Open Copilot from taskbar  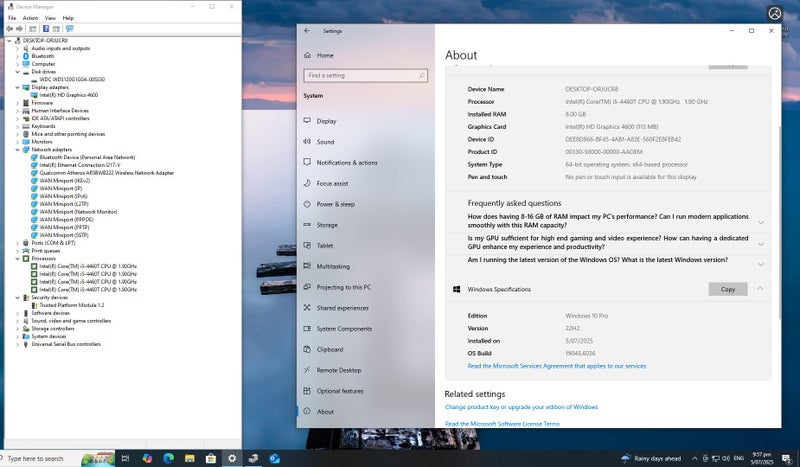pyautogui.click(x=147, y=458)
